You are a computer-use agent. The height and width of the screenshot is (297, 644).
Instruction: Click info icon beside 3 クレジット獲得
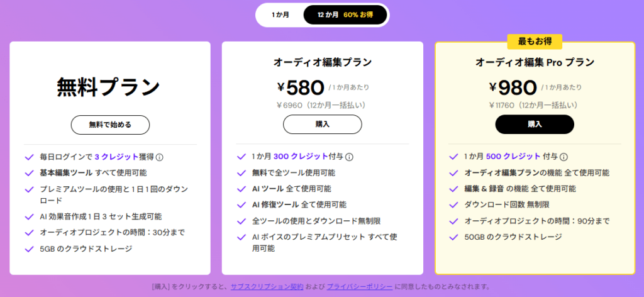click(x=160, y=157)
